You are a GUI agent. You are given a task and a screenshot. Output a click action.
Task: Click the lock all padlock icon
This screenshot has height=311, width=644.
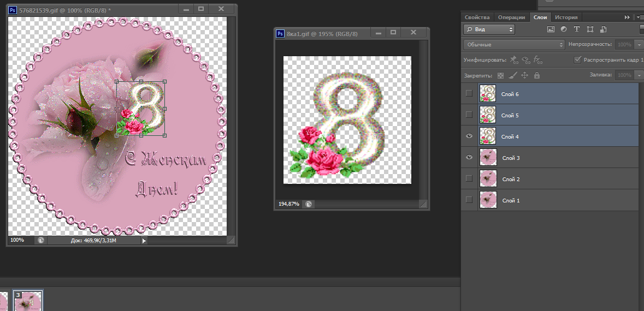pyautogui.click(x=537, y=76)
